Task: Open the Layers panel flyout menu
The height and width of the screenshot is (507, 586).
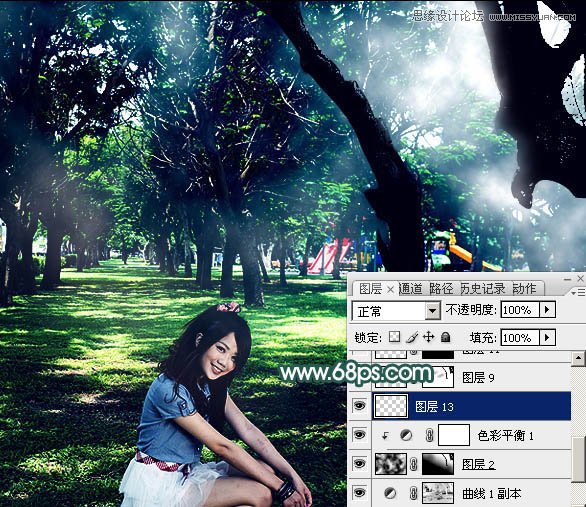Action: click(578, 292)
